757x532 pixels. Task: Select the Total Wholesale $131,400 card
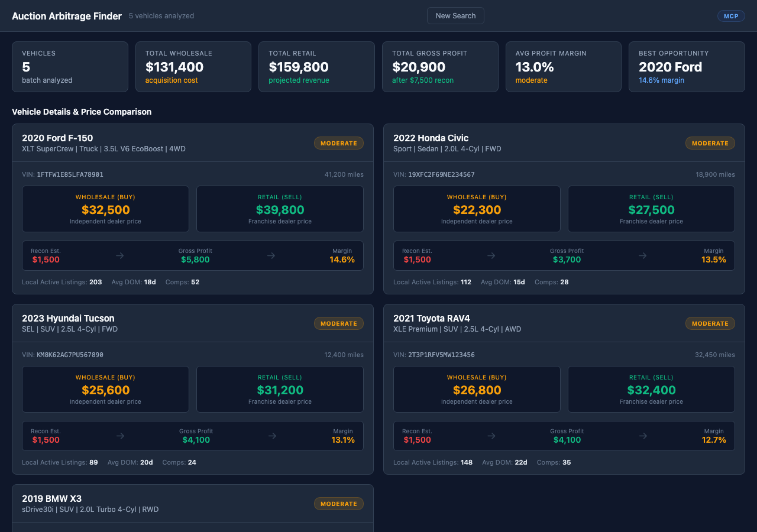(x=193, y=67)
